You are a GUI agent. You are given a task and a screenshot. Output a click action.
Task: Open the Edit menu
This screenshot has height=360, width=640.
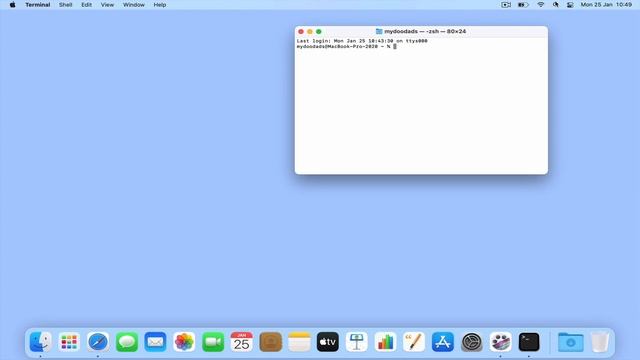coord(86,5)
